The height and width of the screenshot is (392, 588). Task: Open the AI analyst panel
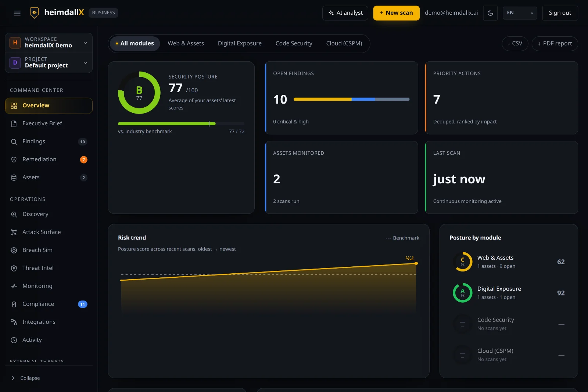point(345,13)
